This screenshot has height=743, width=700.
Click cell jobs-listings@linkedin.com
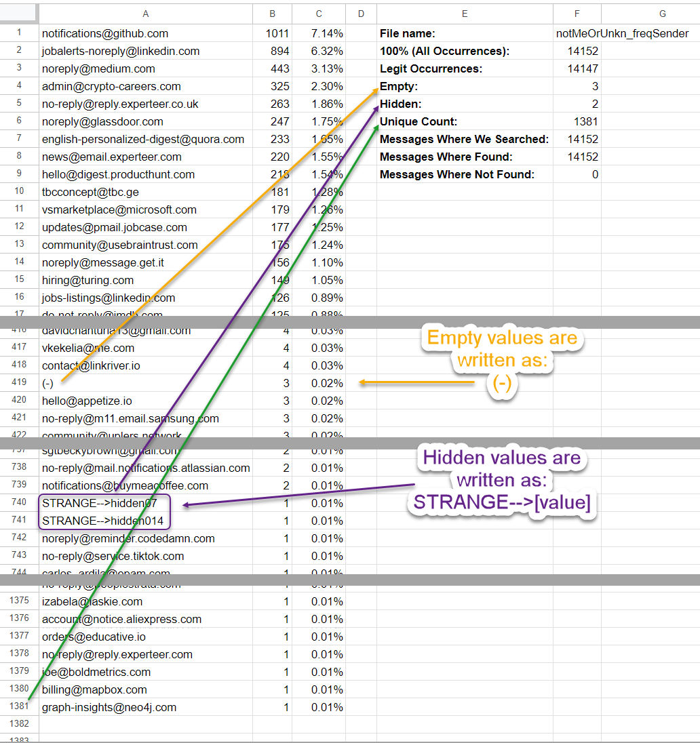point(146,298)
